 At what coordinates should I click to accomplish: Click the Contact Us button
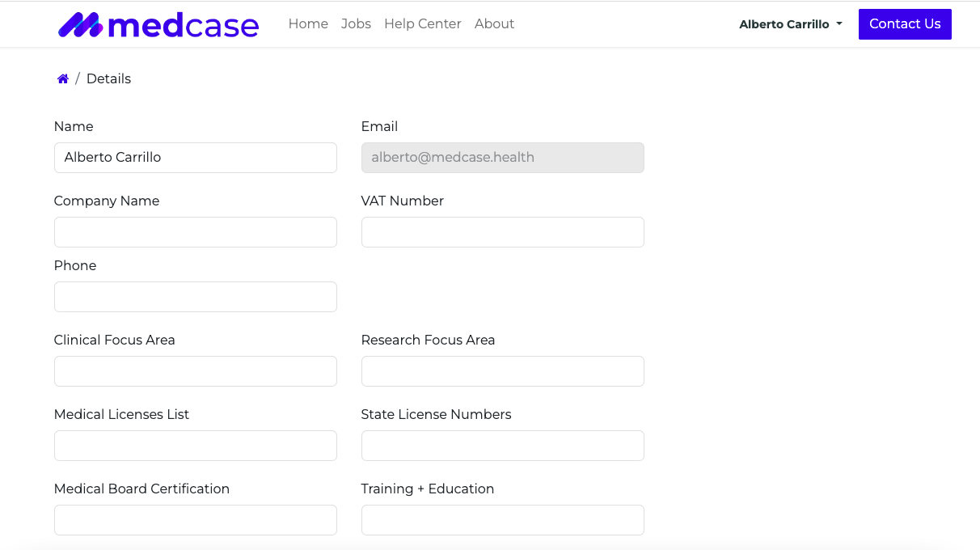pos(905,24)
